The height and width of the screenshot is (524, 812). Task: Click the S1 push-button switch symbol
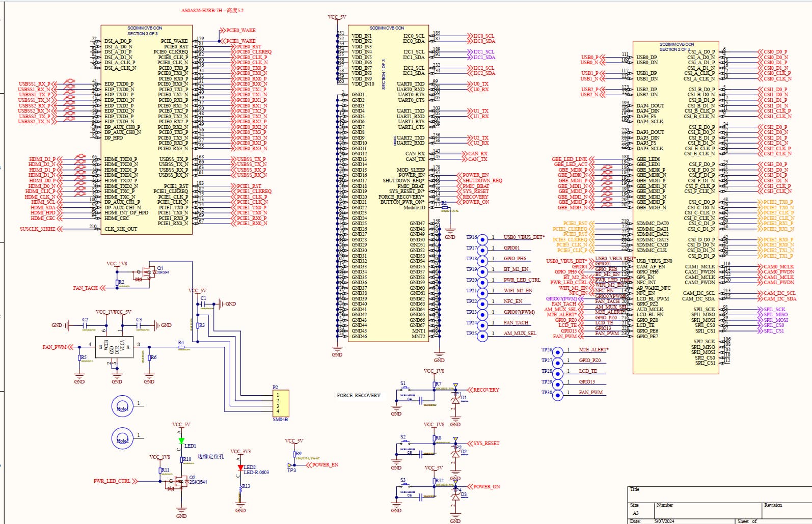coord(407,389)
